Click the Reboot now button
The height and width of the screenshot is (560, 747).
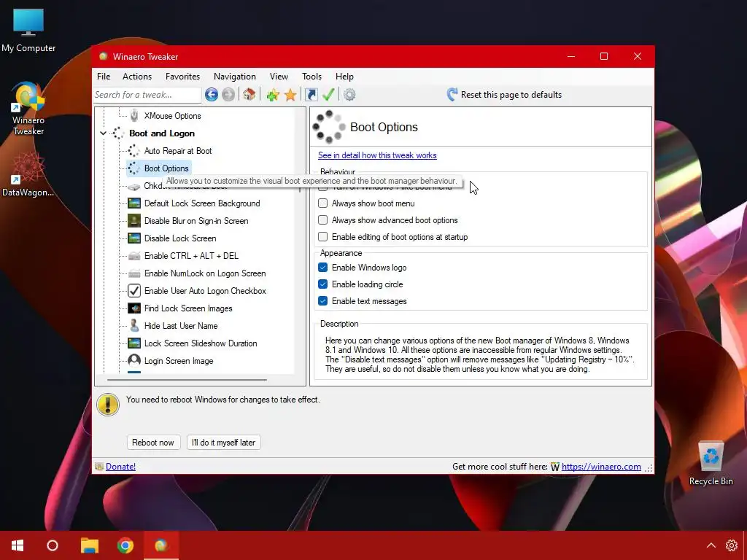153,443
